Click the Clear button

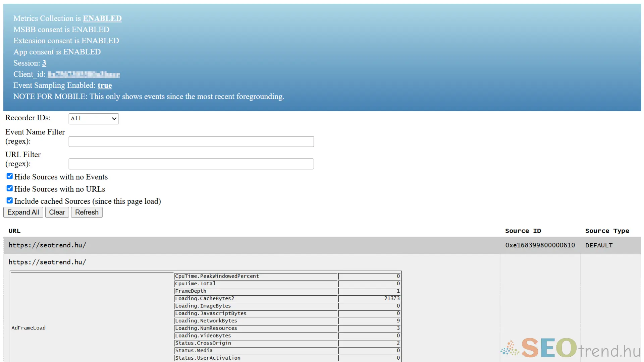point(57,212)
